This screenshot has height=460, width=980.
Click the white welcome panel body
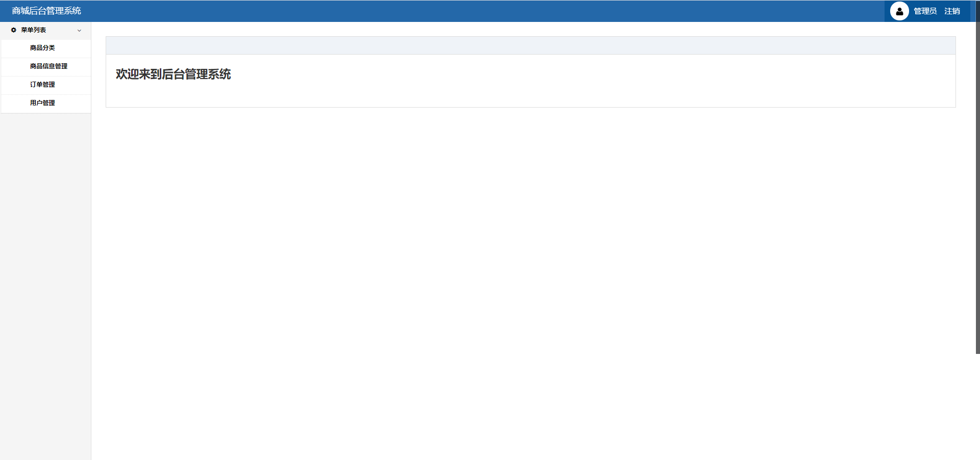click(x=530, y=81)
